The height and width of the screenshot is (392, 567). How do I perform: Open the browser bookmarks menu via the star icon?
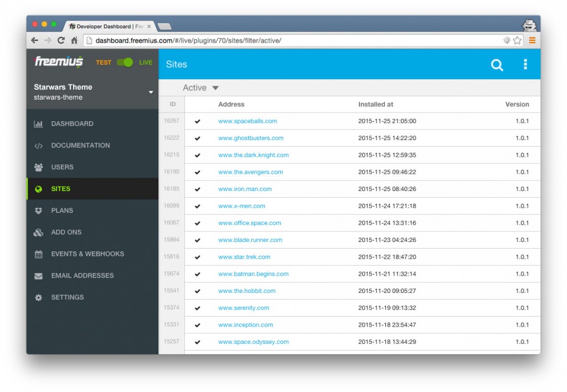pos(516,40)
